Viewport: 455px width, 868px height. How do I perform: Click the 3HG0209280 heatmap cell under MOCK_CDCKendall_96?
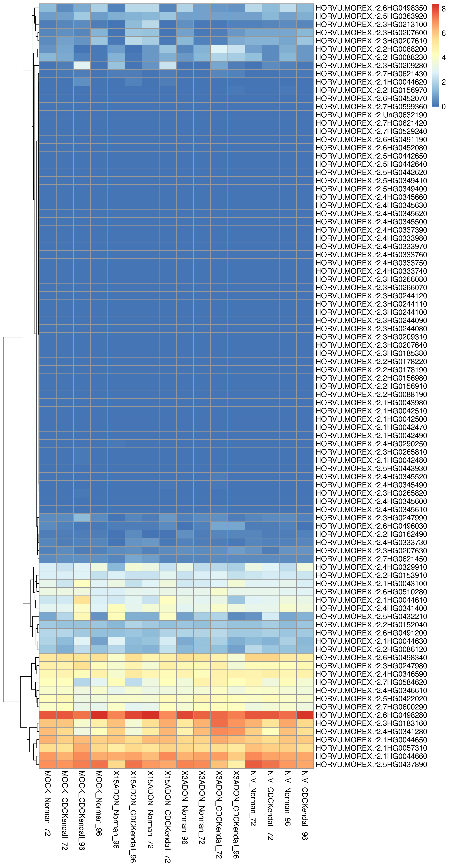click(82, 66)
